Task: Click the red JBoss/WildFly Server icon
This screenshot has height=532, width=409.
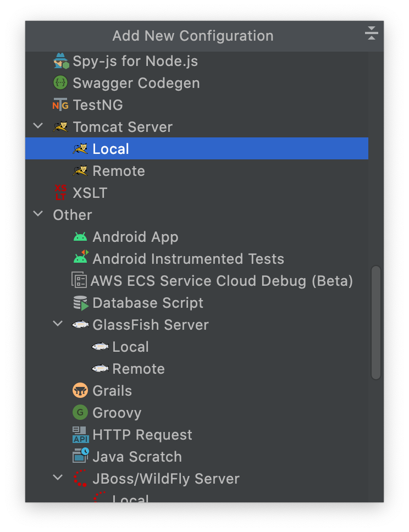Action: [80, 478]
